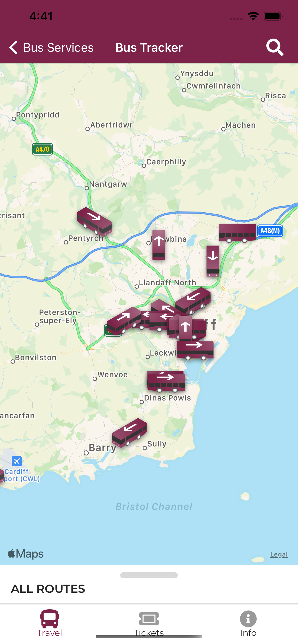The width and height of the screenshot is (298, 644).
Task: Tap the A470 road sign marker
Action: coord(42,149)
